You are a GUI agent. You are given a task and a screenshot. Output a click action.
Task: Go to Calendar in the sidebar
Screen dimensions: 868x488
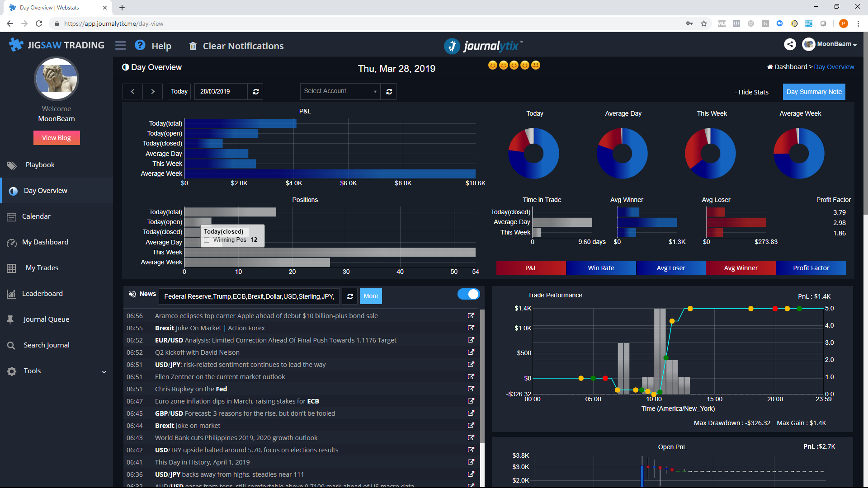click(x=36, y=216)
